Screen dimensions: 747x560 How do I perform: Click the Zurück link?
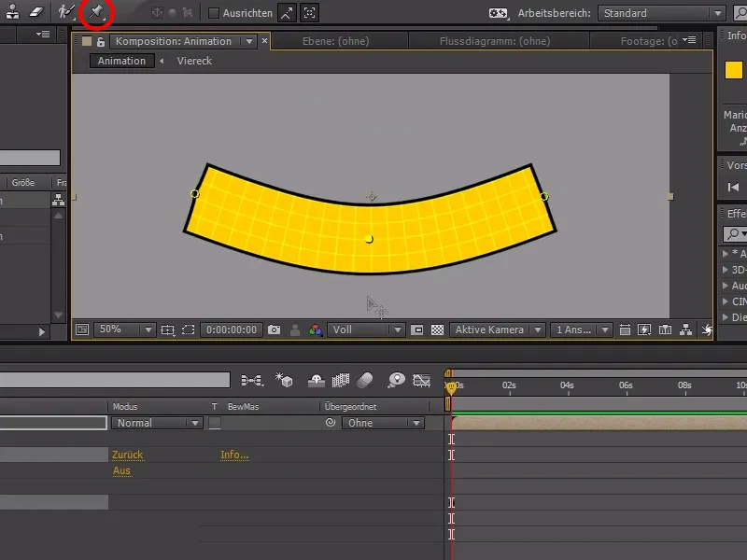(127, 455)
